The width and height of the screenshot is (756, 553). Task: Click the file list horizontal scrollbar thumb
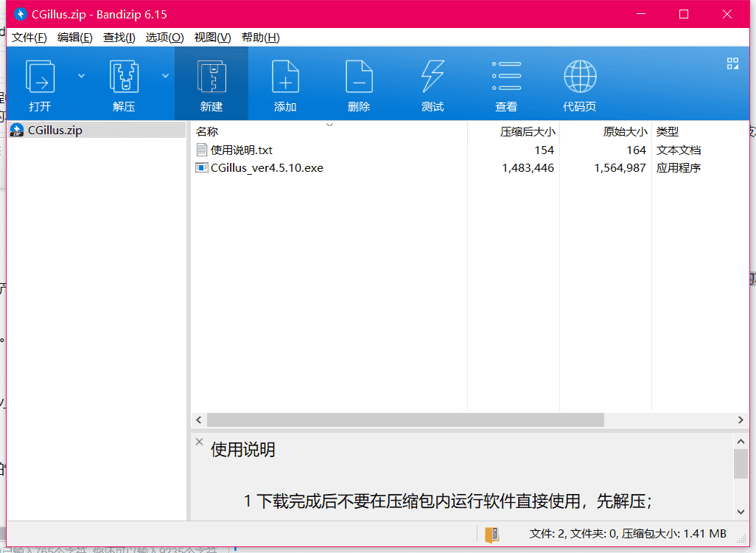405,420
